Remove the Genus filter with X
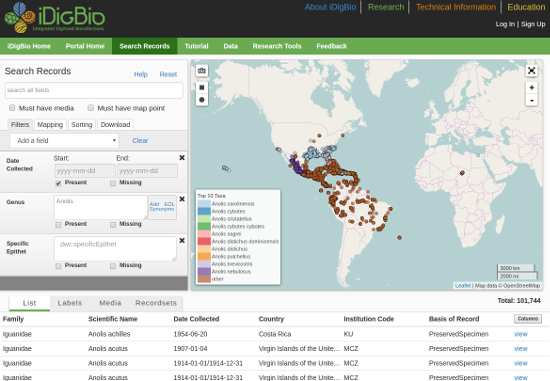Image resolution: width=550 pixels, height=381 pixels. tap(182, 199)
